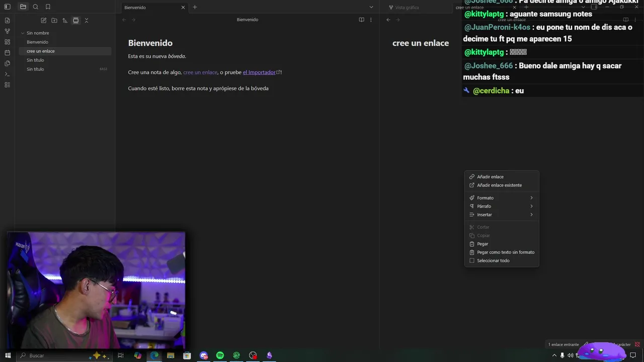Navigate back arrow in Bienvenido pane

[x=124, y=20]
